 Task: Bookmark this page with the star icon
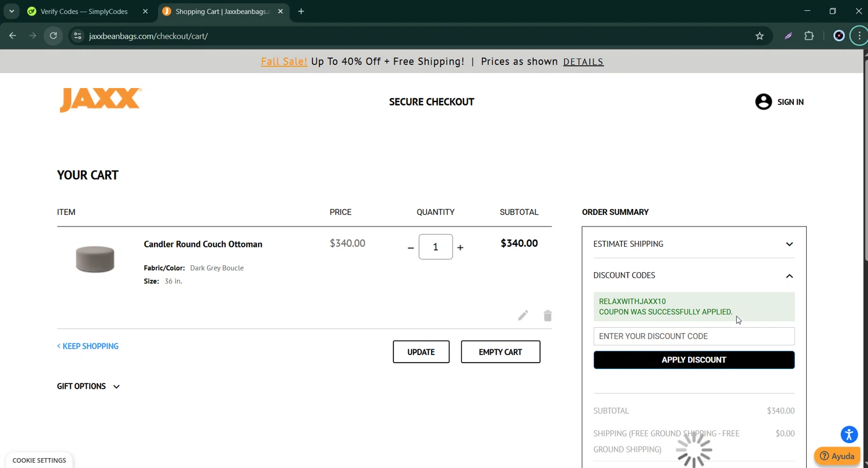[760, 36]
